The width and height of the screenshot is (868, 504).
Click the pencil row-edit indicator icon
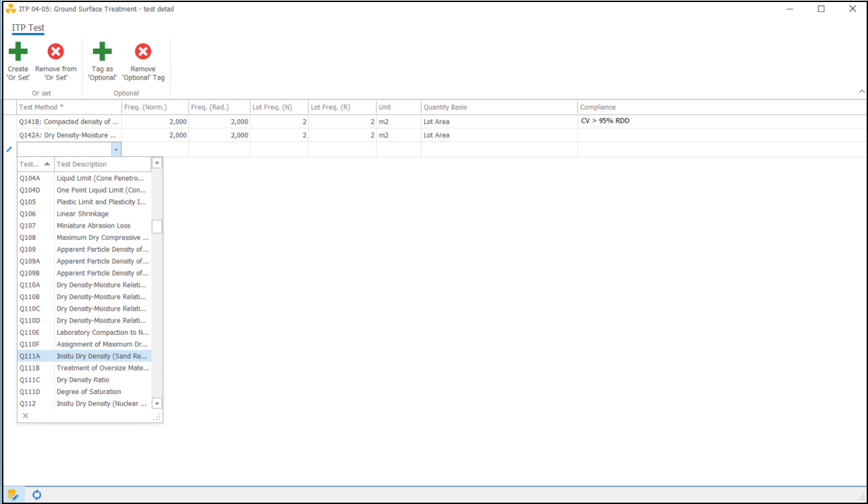9,149
